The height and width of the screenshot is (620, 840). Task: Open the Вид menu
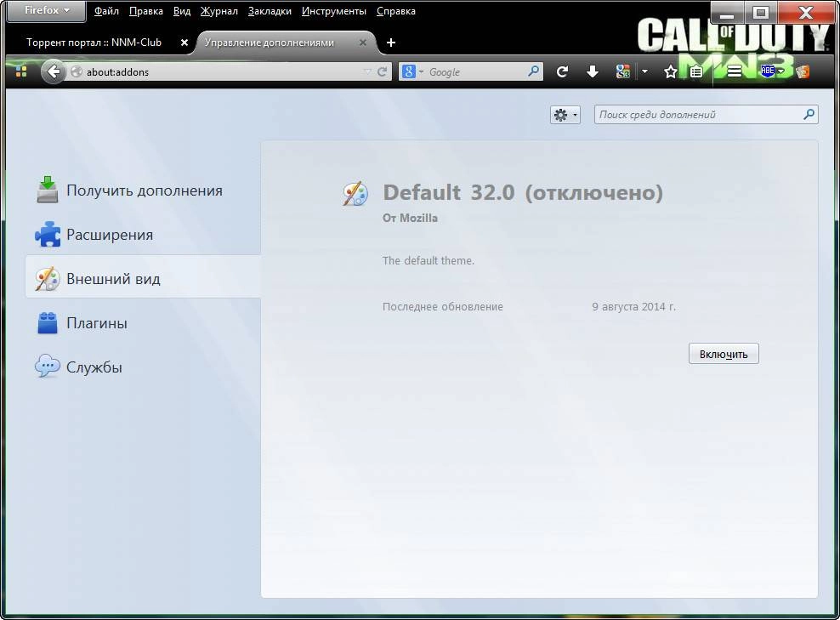click(182, 11)
